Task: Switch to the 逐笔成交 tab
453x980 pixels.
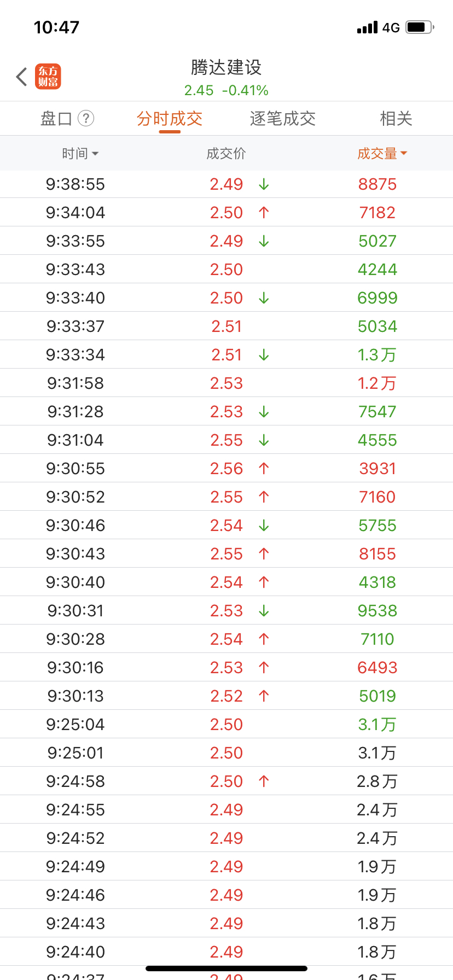Action: point(283,119)
